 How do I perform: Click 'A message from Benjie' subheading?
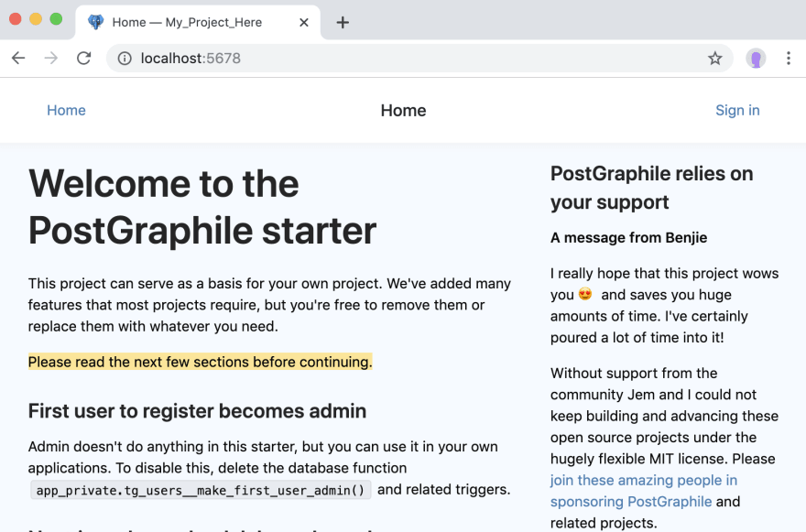tap(628, 237)
